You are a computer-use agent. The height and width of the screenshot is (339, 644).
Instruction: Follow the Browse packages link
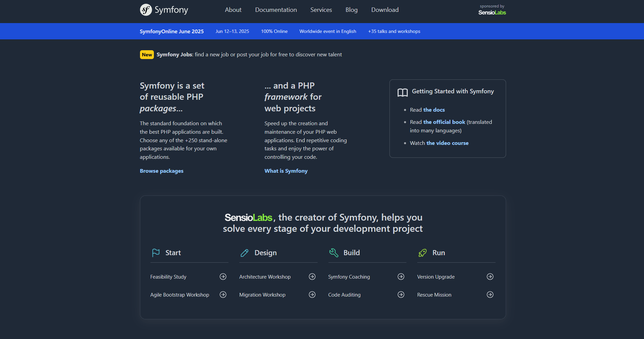click(x=161, y=171)
